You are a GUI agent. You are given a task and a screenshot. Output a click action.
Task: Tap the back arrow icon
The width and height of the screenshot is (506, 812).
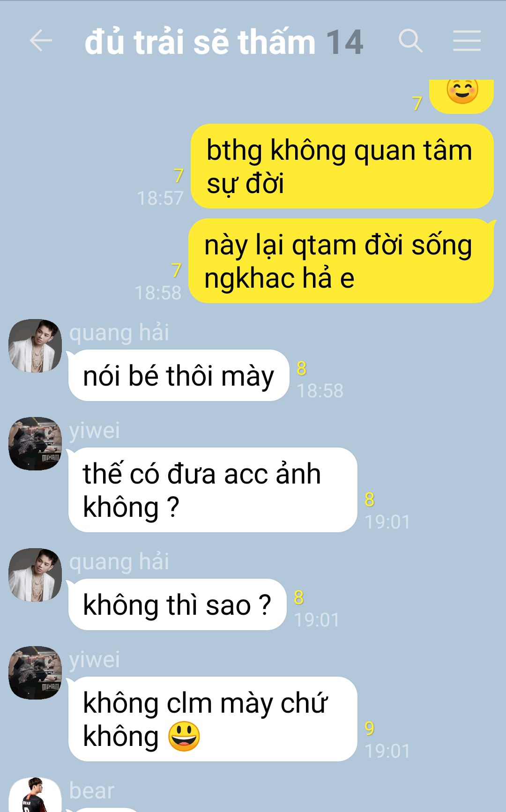click(x=40, y=41)
